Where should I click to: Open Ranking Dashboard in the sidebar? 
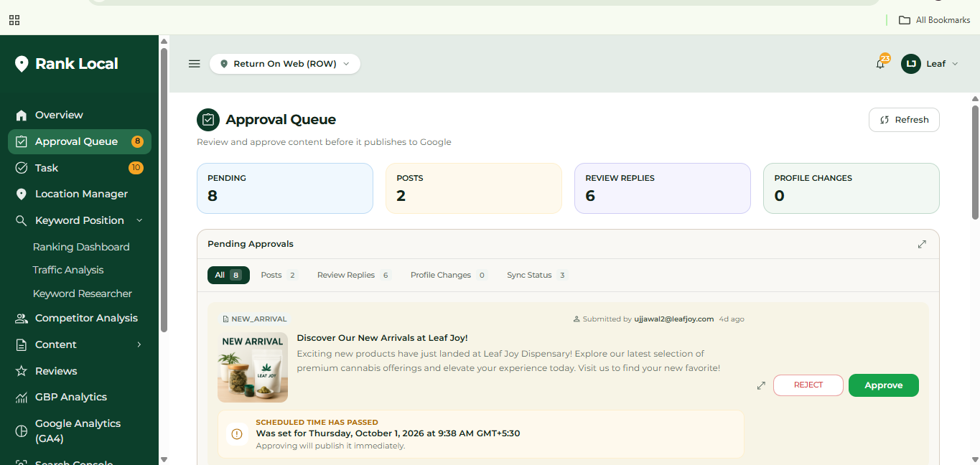[x=81, y=247]
